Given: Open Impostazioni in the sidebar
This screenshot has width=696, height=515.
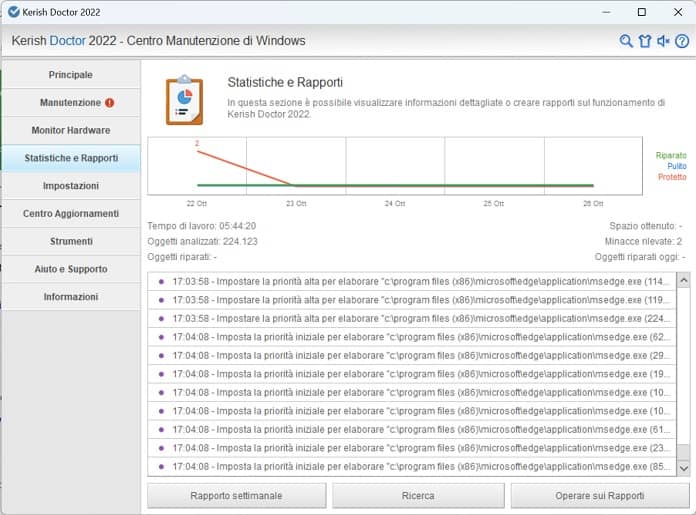Looking at the screenshot, I should pyautogui.click(x=71, y=186).
